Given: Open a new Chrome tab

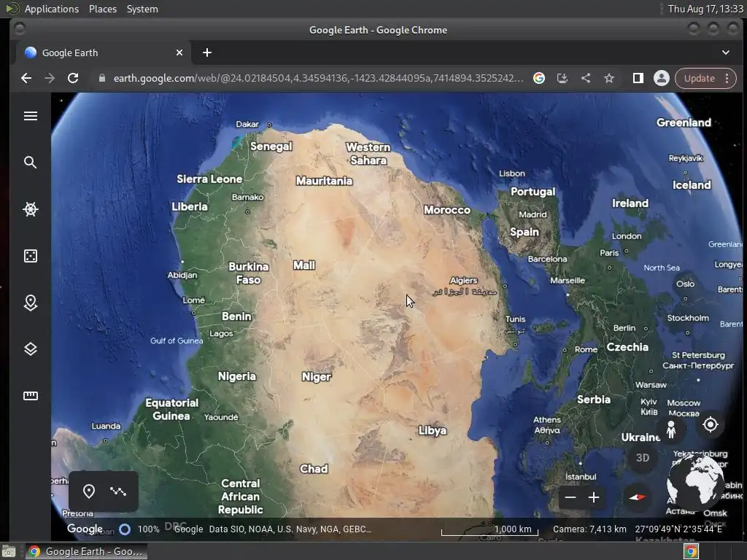Looking at the screenshot, I should pyautogui.click(x=206, y=52).
